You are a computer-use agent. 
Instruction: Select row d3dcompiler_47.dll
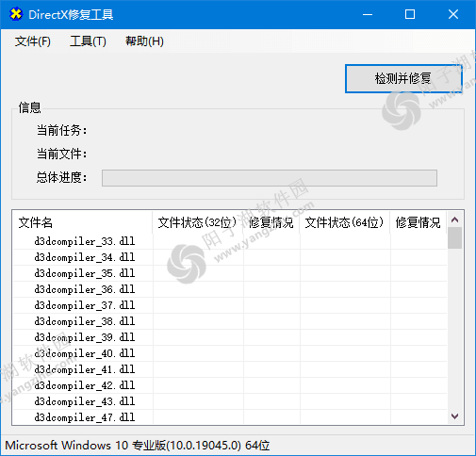click(230, 417)
